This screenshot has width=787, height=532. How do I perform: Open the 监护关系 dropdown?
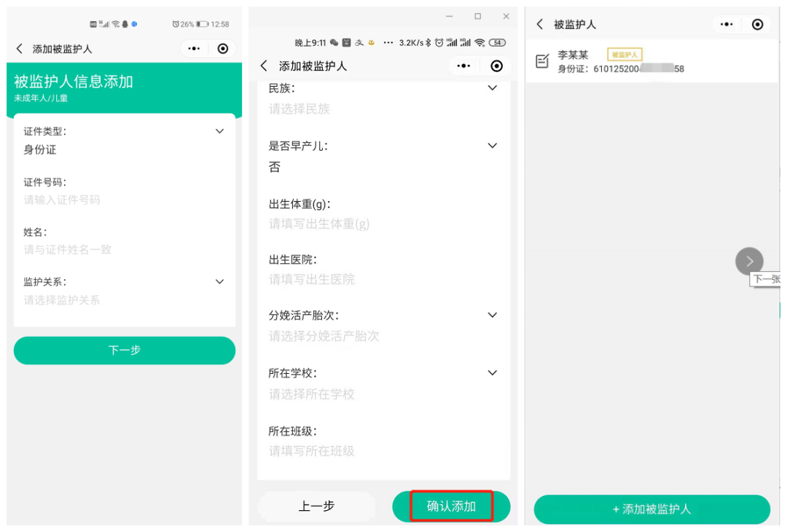220,282
